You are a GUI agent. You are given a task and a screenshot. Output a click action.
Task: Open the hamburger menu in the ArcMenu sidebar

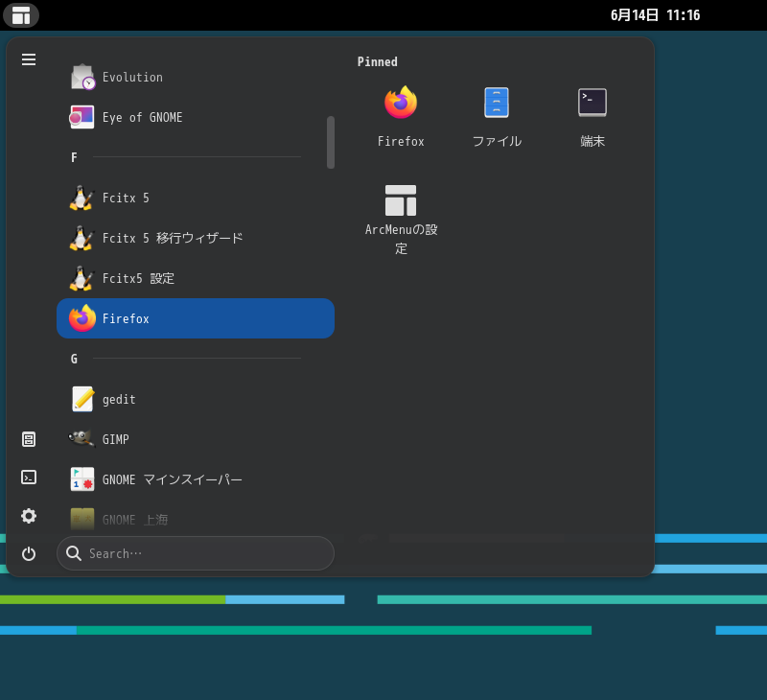29,59
